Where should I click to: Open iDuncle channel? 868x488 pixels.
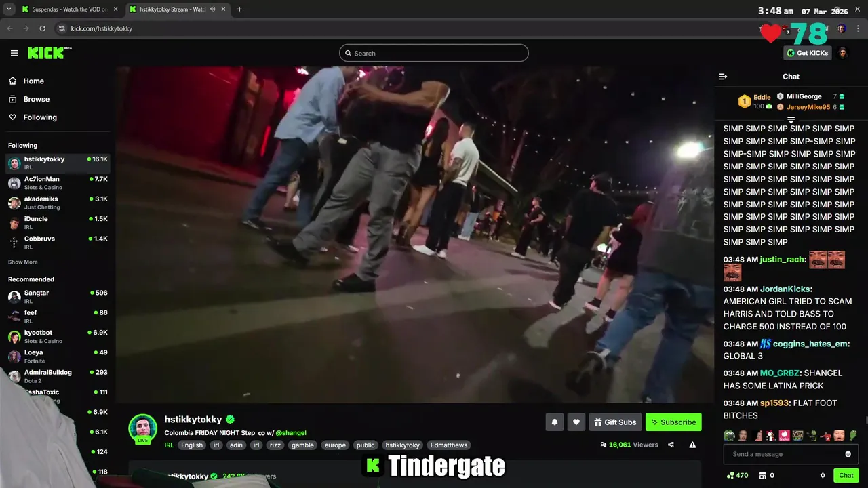tap(58, 222)
